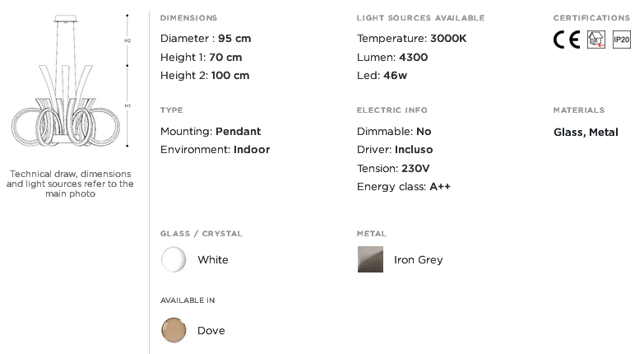644x354 pixels.
Task: Select the Iron Grey metal swatch
Action: coord(370,259)
